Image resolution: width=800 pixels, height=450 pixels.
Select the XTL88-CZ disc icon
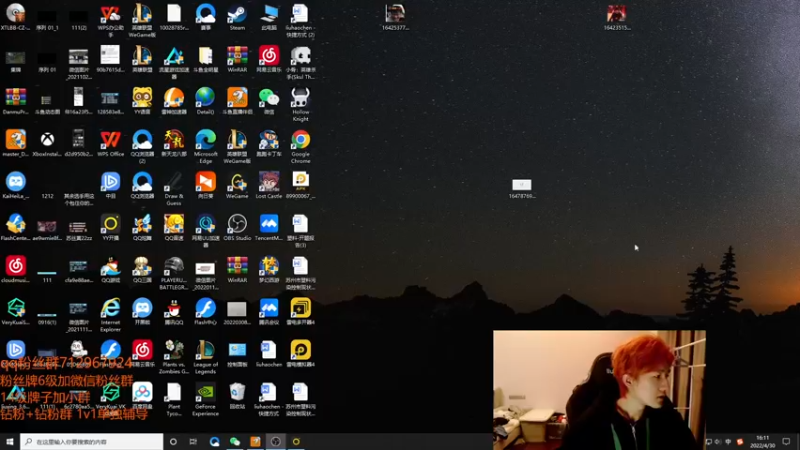coord(16,14)
